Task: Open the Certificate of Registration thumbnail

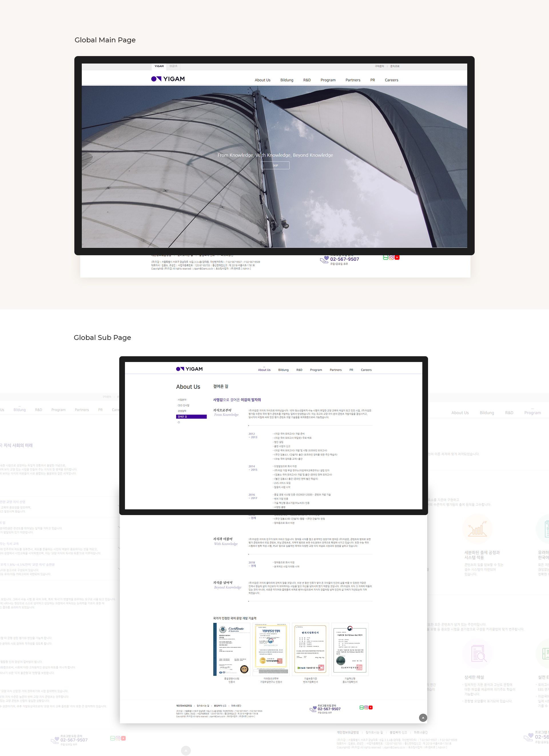Action: pyautogui.click(x=232, y=649)
